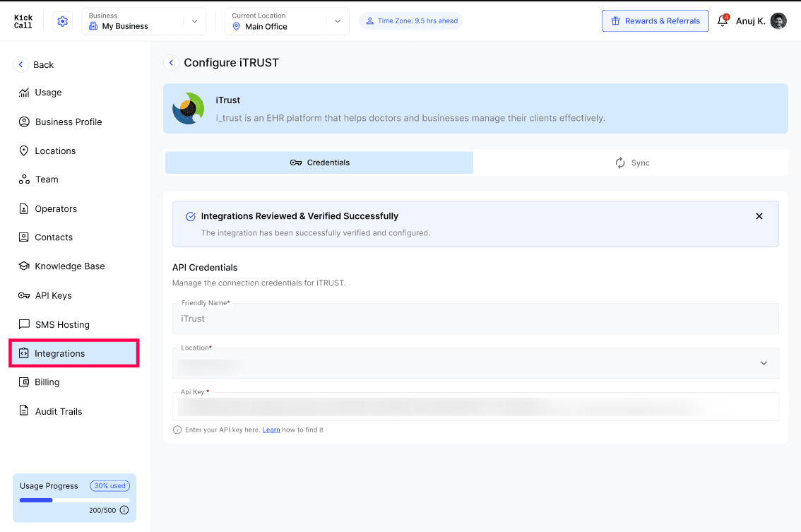Click the Rewards & Referrals button

coord(655,21)
